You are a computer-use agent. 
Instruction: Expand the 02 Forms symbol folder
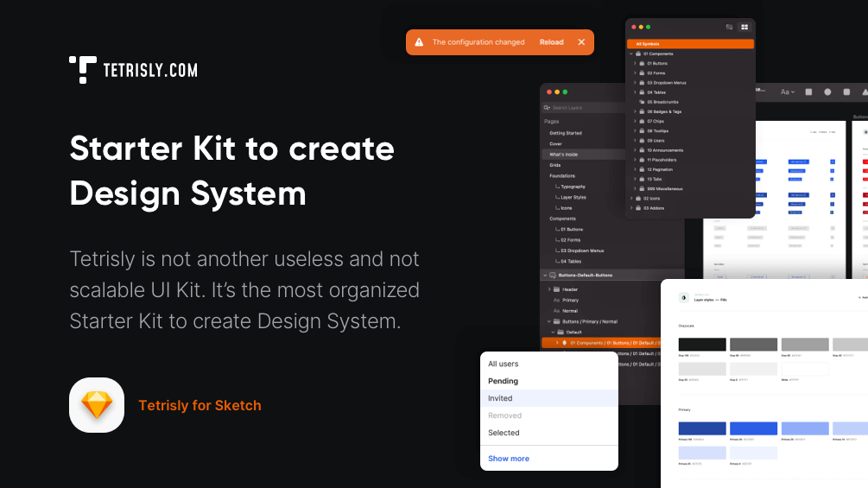635,73
